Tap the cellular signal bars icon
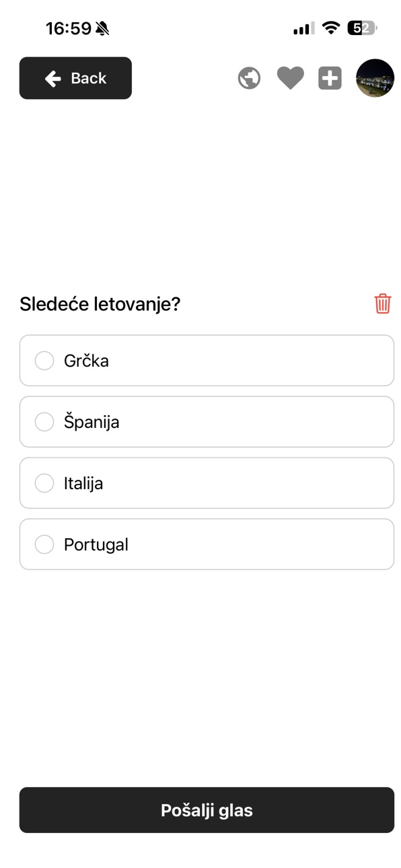Viewport: 401px width, 868px height. tap(303, 28)
